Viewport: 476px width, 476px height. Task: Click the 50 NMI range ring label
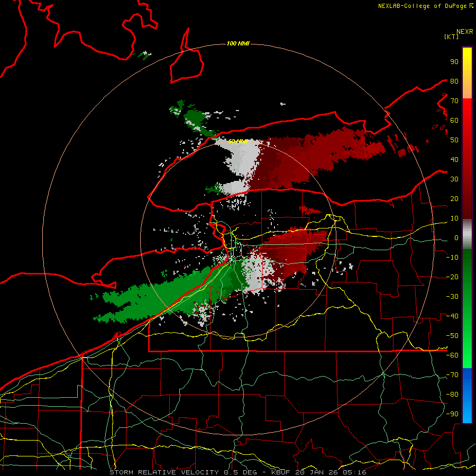tap(238, 141)
